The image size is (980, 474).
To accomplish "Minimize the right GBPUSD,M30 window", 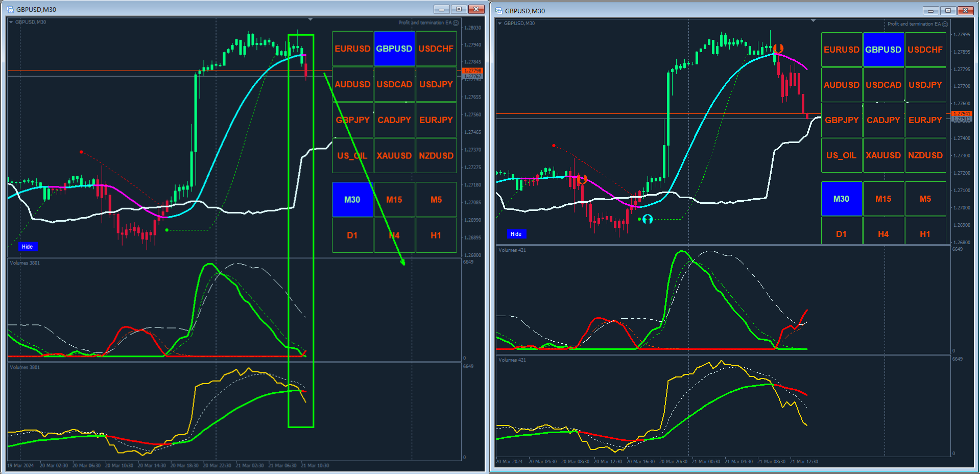I will [930, 11].
